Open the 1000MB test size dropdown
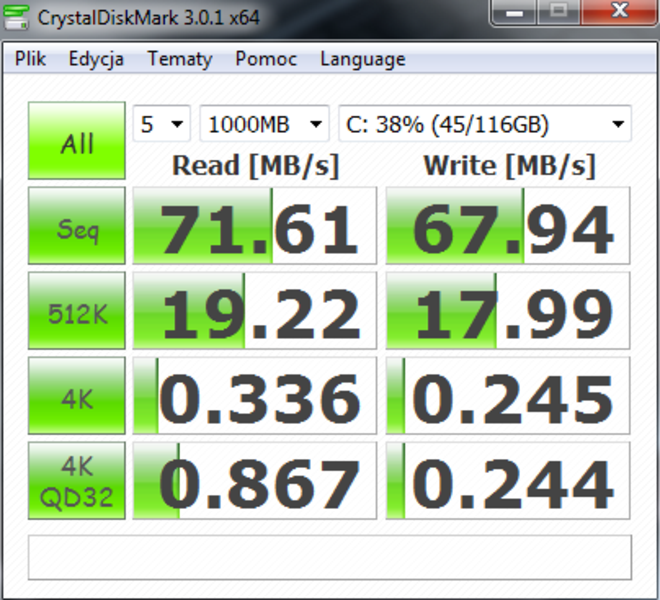 point(264,124)
